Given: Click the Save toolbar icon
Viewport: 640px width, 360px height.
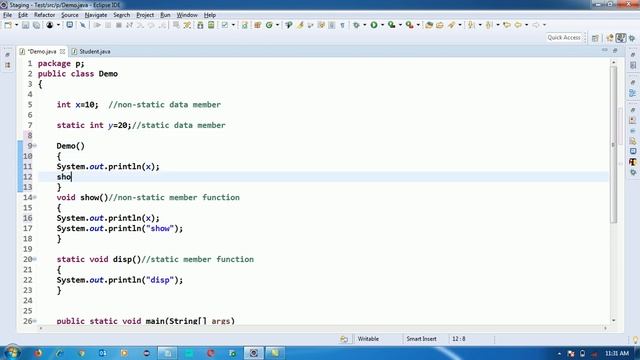Looking at the screenshot, I should 25,25.
